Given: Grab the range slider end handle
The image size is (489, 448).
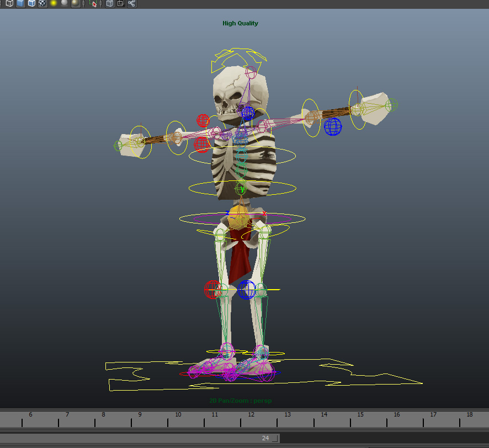Looking at the screenshot, I should pyautogui.click(x=275, y=438).
